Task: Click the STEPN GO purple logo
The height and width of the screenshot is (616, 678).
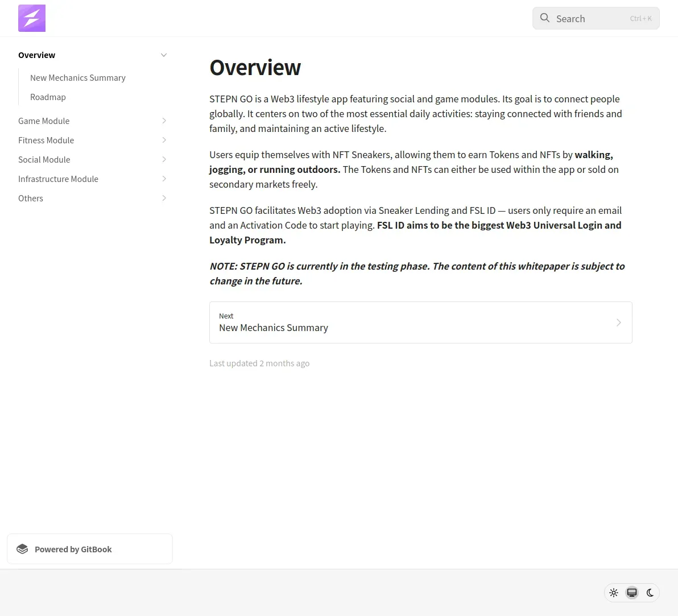Action: pos(31,18)
